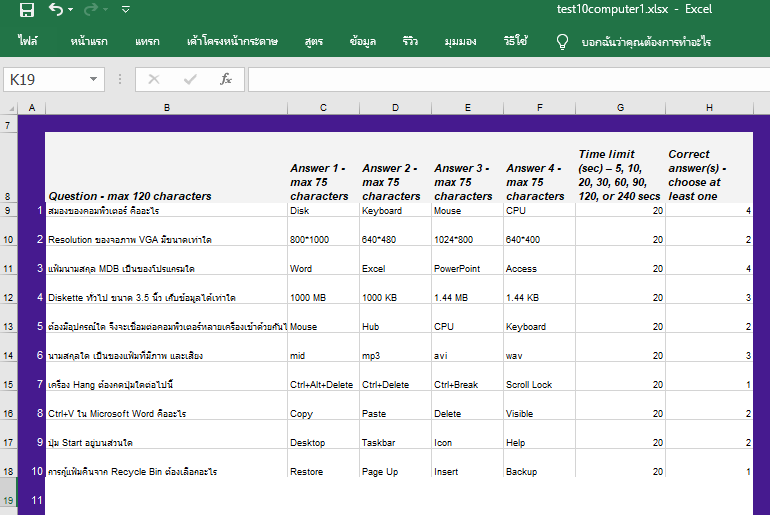Expand the Name Box dropdown arrow
Image resolution: width=770 pixels, height=515 pixels.
coord(94,79)
